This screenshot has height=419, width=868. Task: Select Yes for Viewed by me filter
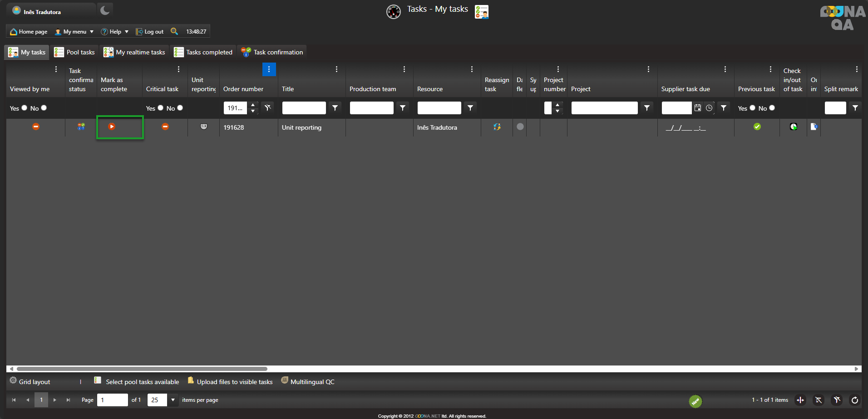(25, 108)
